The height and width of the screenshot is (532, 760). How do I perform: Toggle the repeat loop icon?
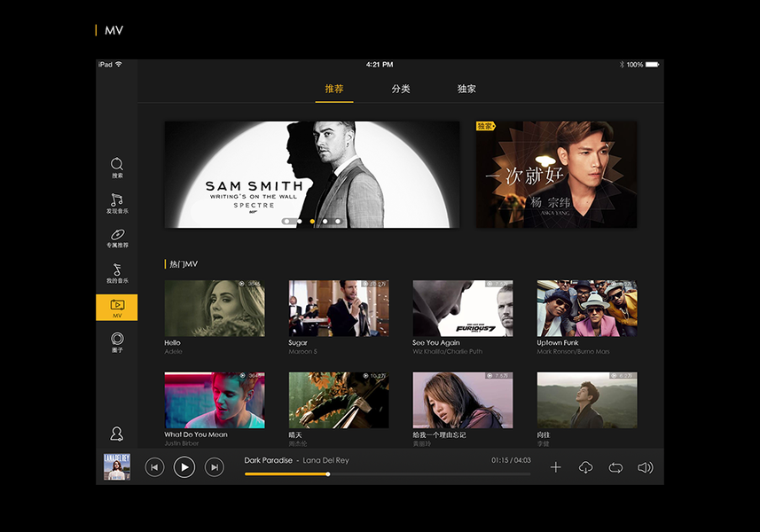tap(615, 467)
